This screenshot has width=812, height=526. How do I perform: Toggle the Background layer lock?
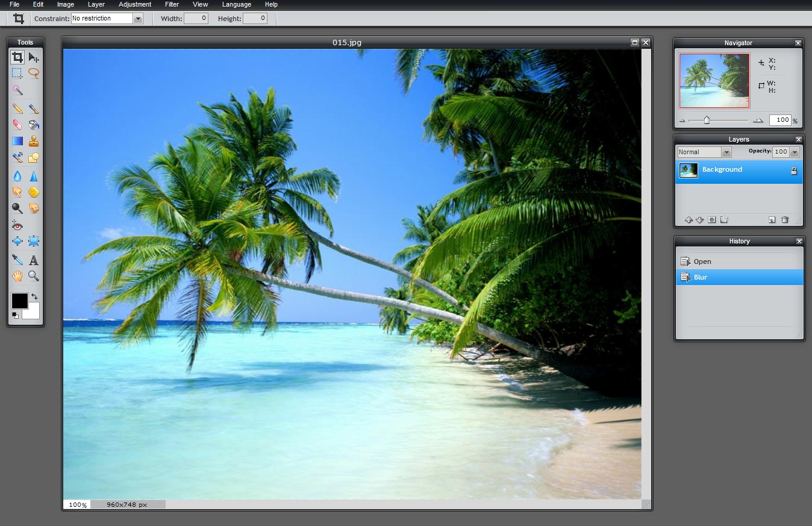(793, 170)
